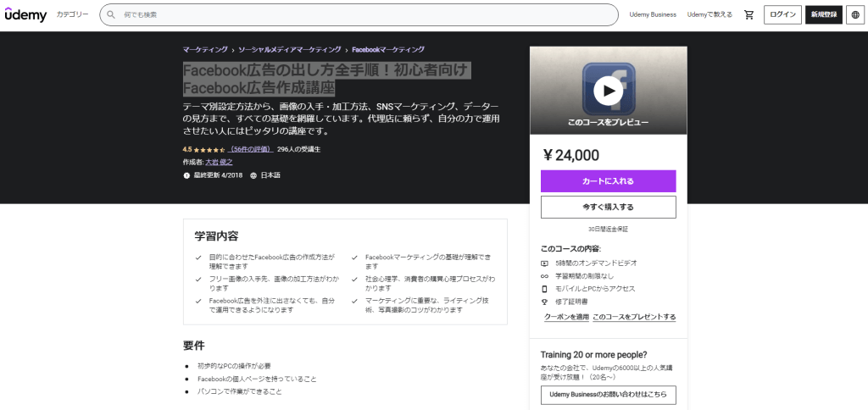Focus the 何でも検索 search field
The width and height of the screenshot is (868, 410).
pyautogui.click(x=359, y=15)
